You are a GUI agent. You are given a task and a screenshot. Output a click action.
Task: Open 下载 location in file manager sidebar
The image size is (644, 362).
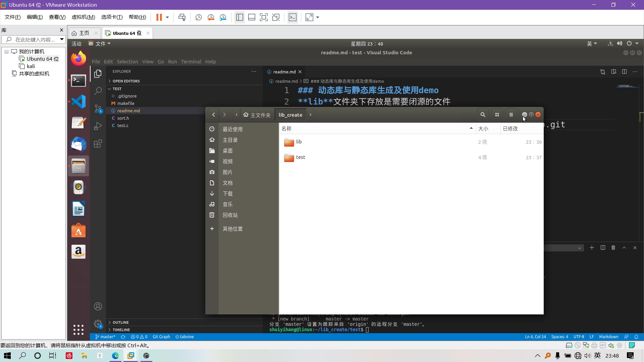tap(227, 194)
